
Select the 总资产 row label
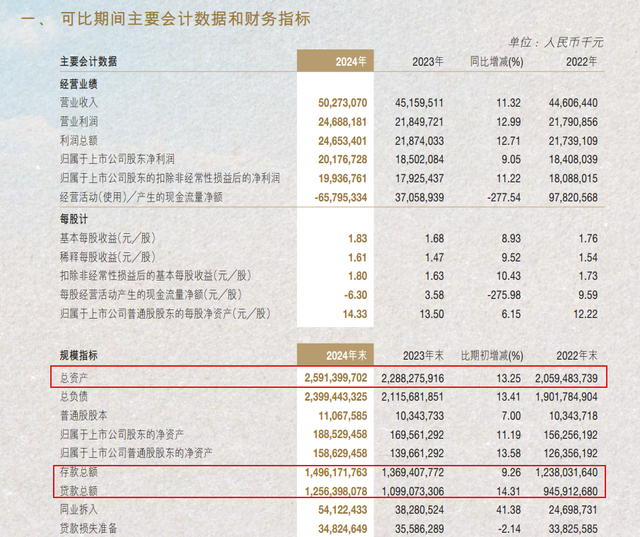pos(74,378)
